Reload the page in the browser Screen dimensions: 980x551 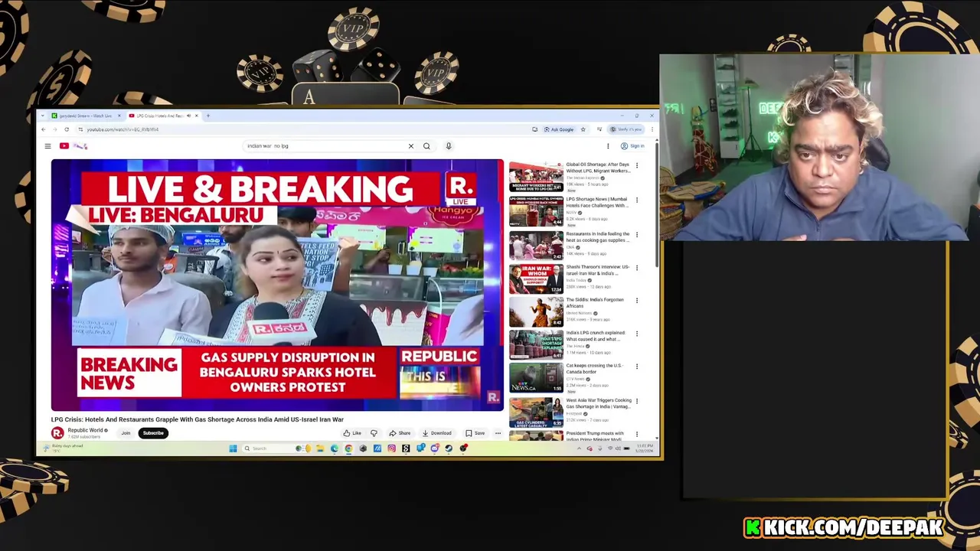(x=67, y=129)
